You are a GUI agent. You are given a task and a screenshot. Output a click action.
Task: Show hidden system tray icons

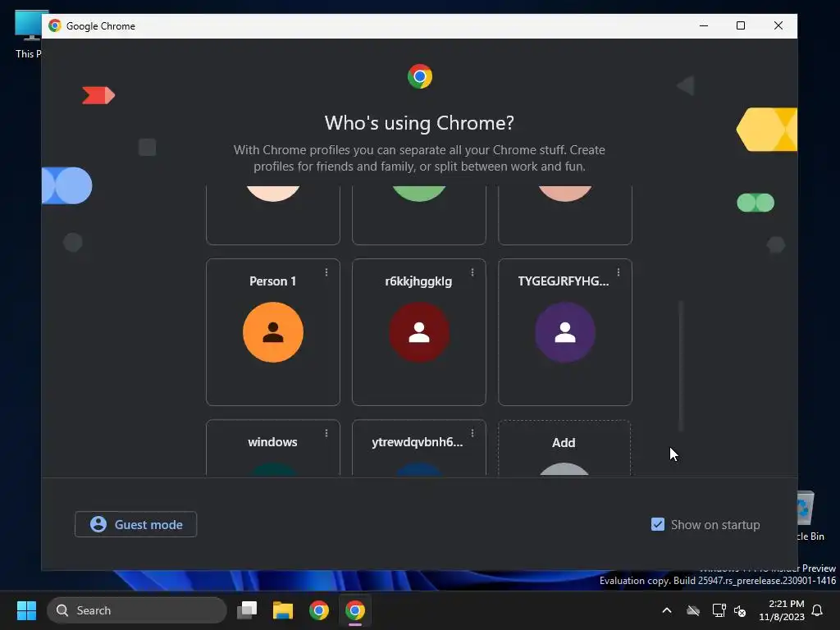point(667,610)
